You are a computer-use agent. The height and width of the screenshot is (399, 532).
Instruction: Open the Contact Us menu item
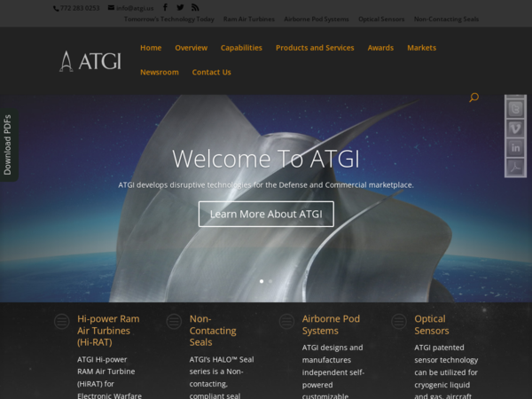(211, 73)
